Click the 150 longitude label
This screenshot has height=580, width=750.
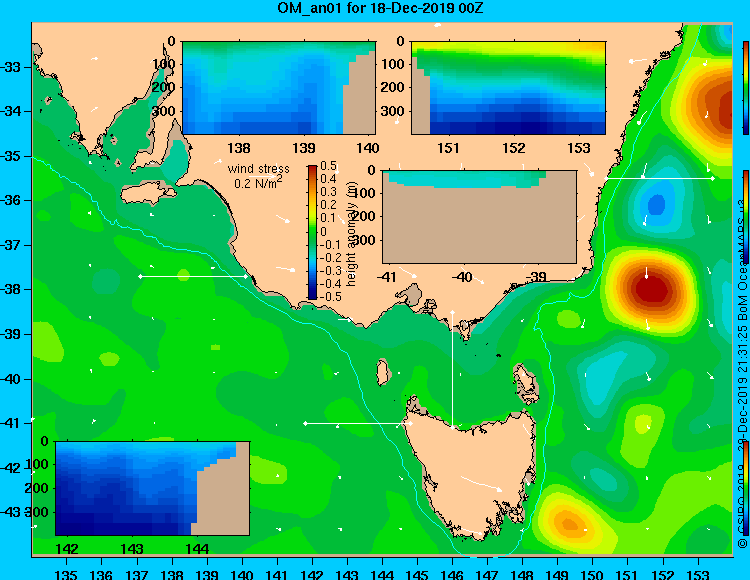593,574
